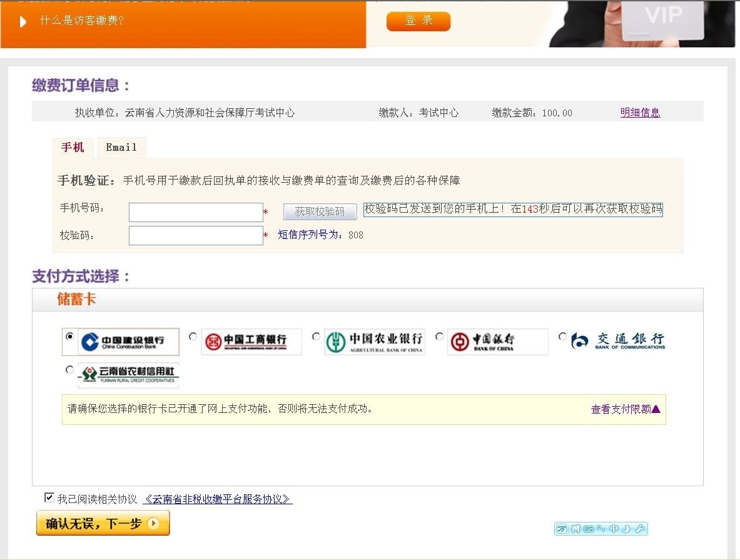Click 执收单位 云南省人力资源和社会保障厅考试中心 text
This screenshot has width=740, height=560.
click(x=185, y=113)
